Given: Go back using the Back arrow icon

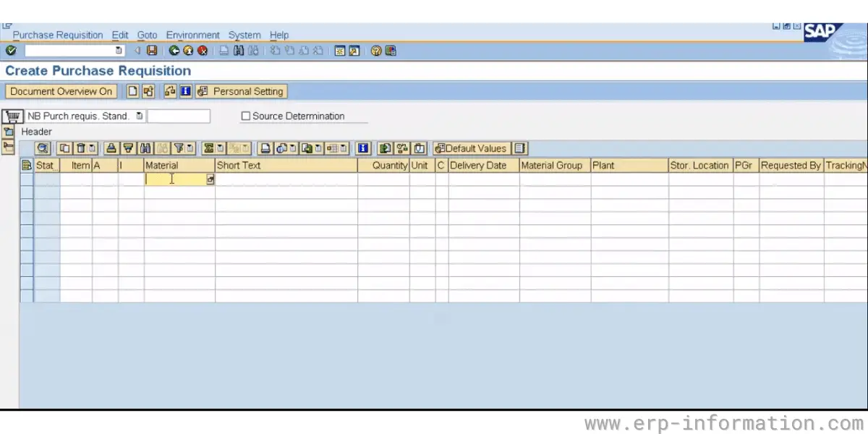Looking at the screenshot, I should [174, 50].
